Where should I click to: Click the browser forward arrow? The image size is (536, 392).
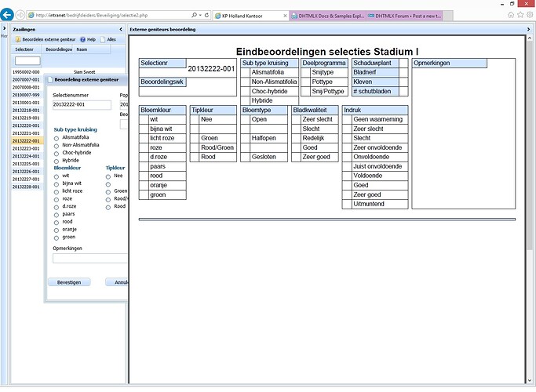click(20, 15)
